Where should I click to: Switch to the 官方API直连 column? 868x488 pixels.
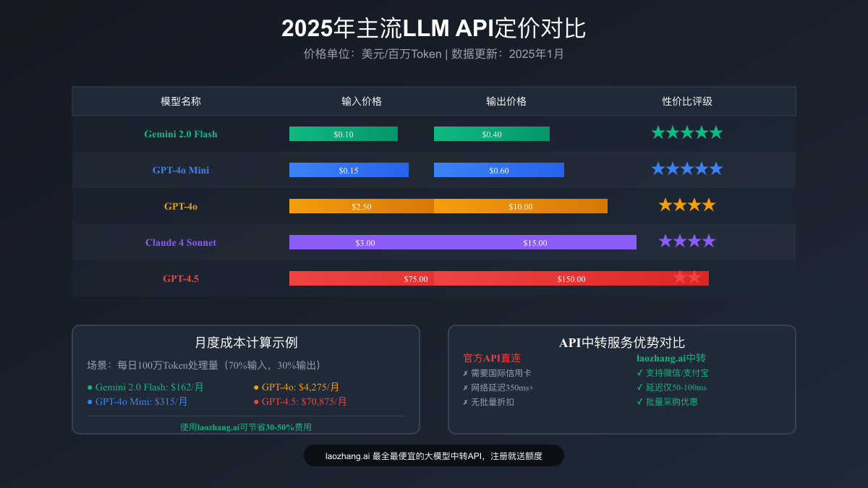point(493,358)
